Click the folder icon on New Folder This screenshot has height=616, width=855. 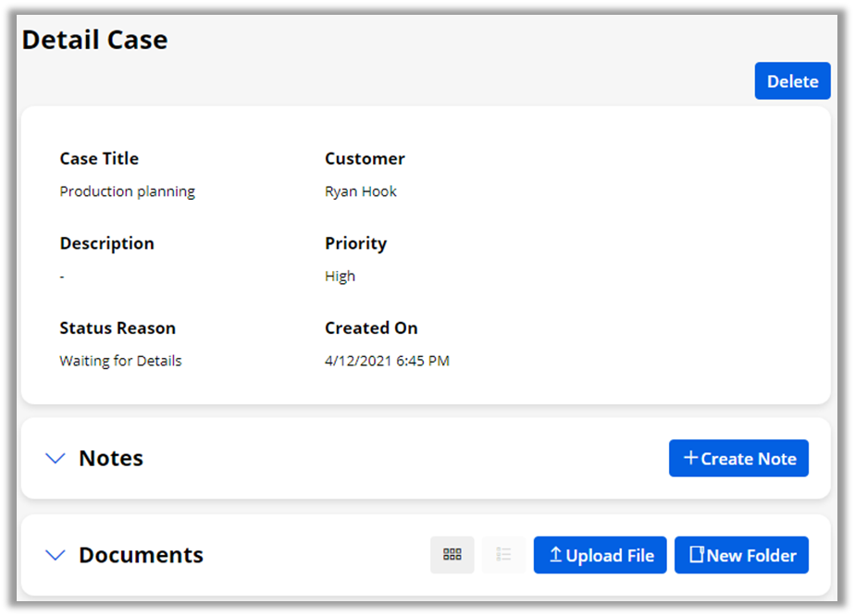[x=697, y=555]
